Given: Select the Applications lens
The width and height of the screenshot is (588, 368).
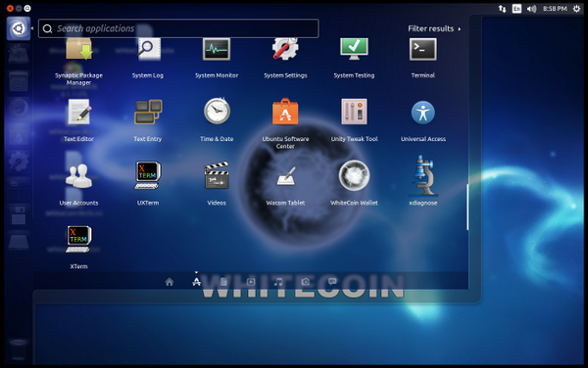Looking at the screenshot, I should click(x=196, y=282).
